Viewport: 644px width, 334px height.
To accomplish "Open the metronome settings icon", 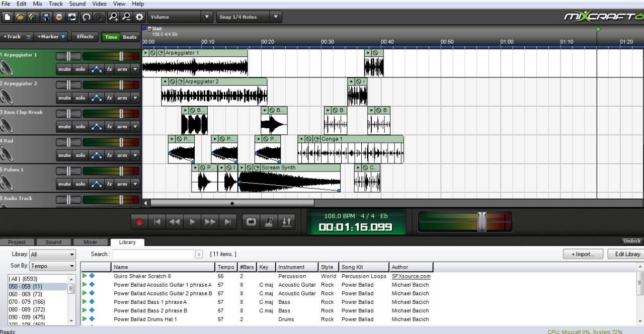I will pos(269,221).
